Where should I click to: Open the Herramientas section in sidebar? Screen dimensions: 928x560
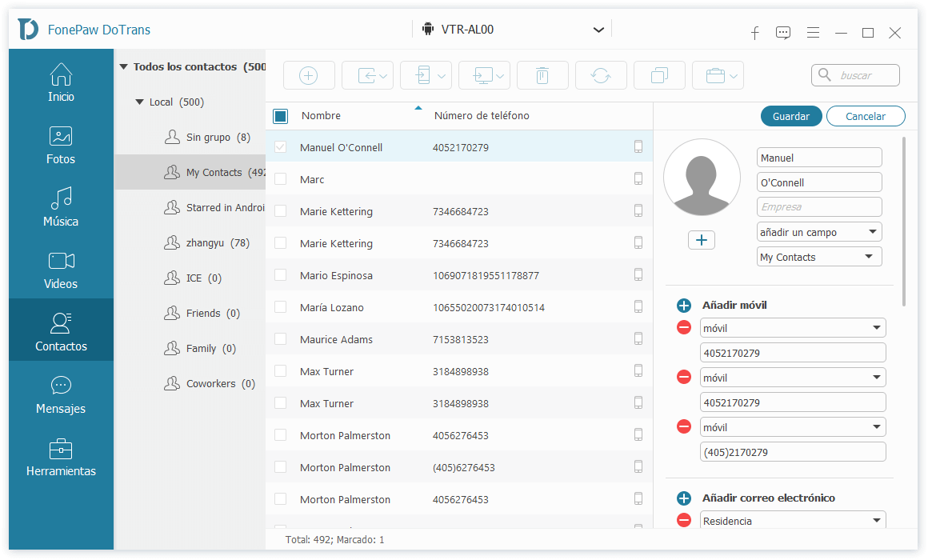click(61, 458)
